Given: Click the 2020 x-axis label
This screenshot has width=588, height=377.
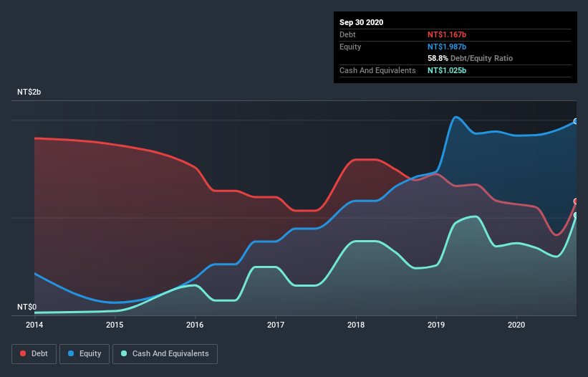Looking at the screenshot, I should [x=516, y=325].
